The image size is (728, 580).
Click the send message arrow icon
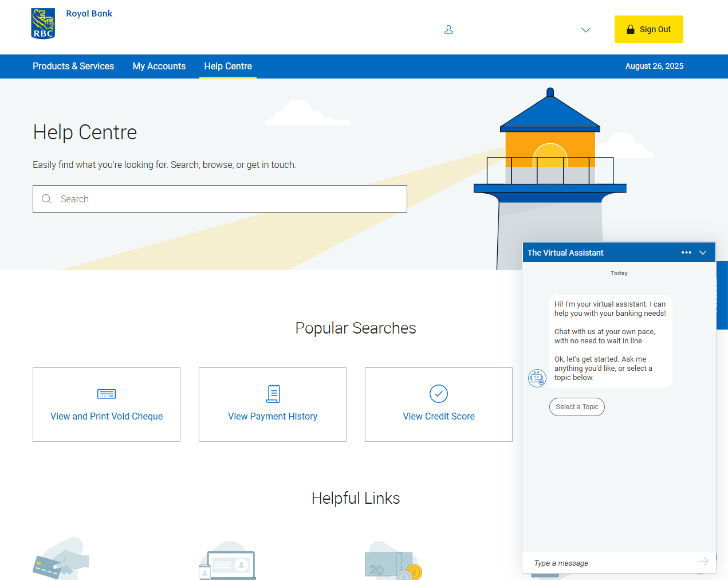(703, 563)
